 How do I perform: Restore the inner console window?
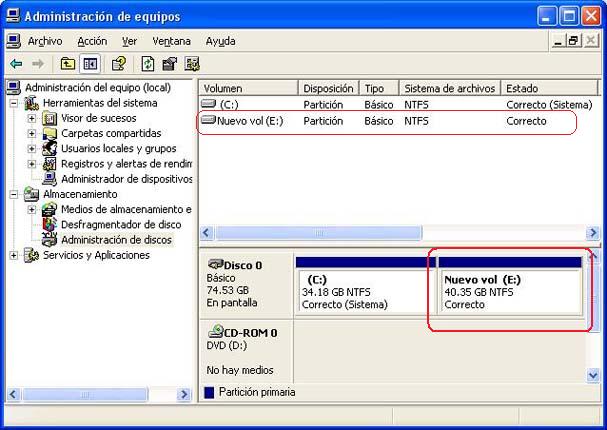point(573,41)
